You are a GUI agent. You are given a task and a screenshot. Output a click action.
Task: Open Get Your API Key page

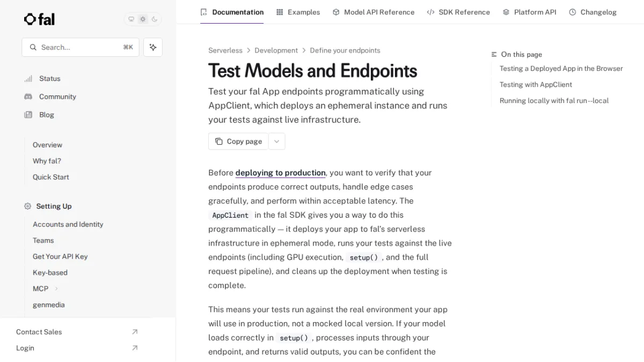pos(60,256)
